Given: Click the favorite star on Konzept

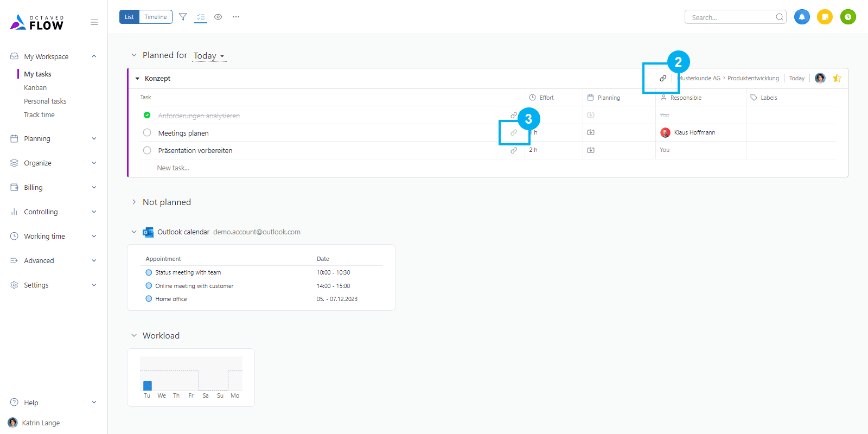Looking at the screenshot, I should [837, 78].
